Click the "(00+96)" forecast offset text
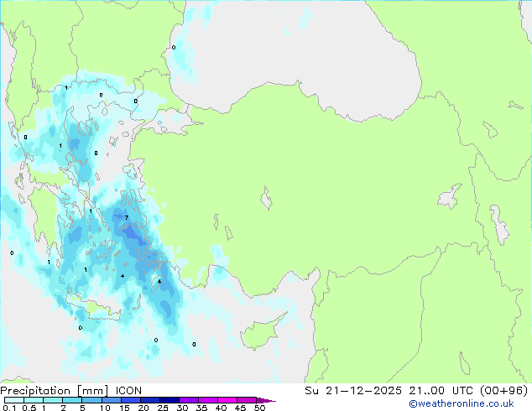 (x=503, y=391)
